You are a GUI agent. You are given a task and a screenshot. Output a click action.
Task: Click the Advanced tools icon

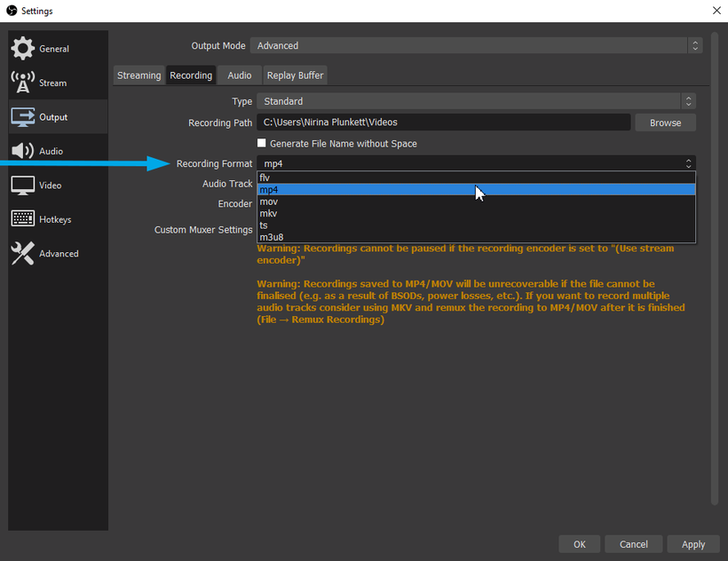22,253
